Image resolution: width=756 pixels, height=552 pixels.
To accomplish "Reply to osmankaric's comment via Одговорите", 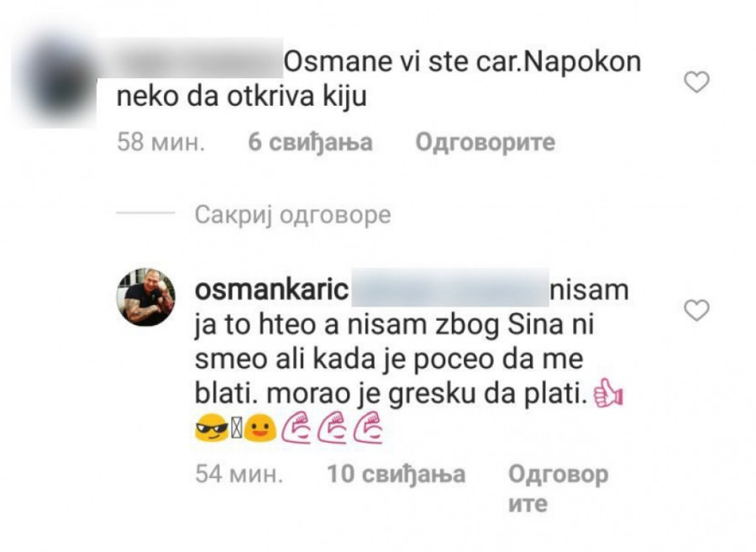I will tap(558, 488).
